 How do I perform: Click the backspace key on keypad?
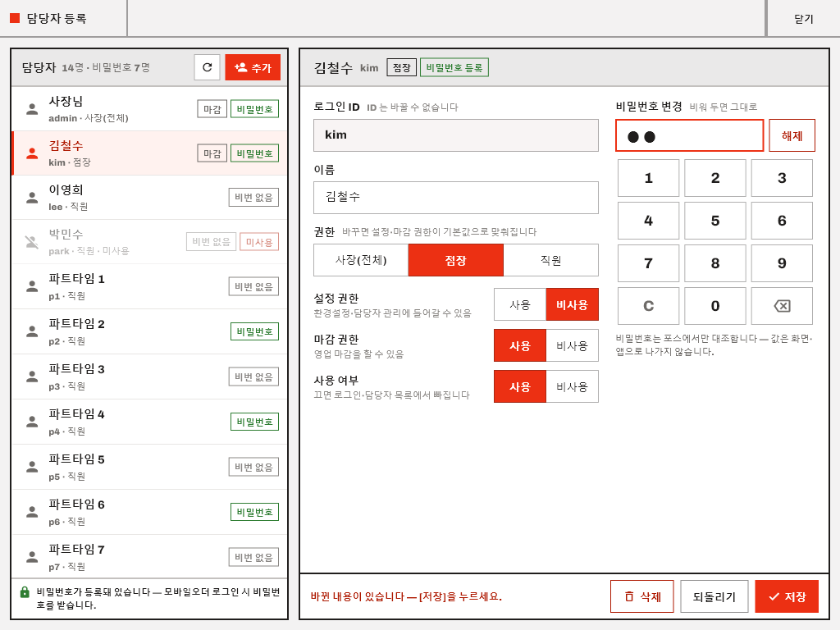(782, 306)
